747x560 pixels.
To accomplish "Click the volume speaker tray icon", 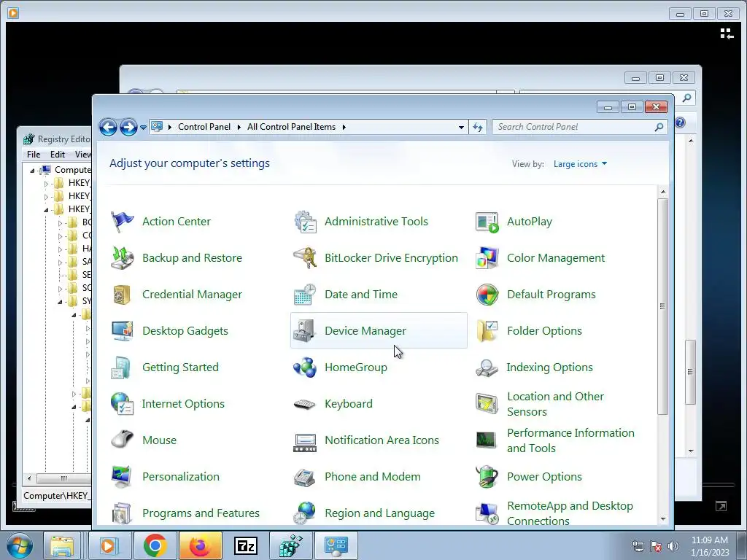I will [x=673, y=546].
